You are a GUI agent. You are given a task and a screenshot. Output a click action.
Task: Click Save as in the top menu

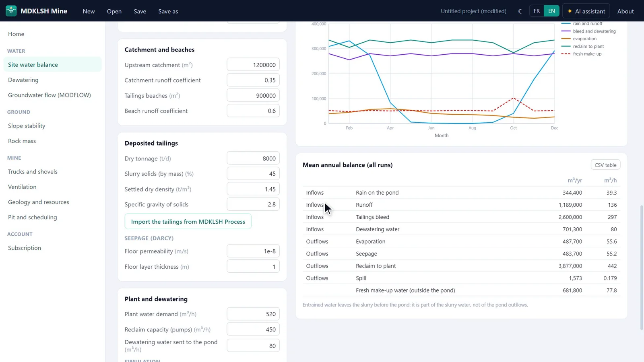[x=168, y=11]
